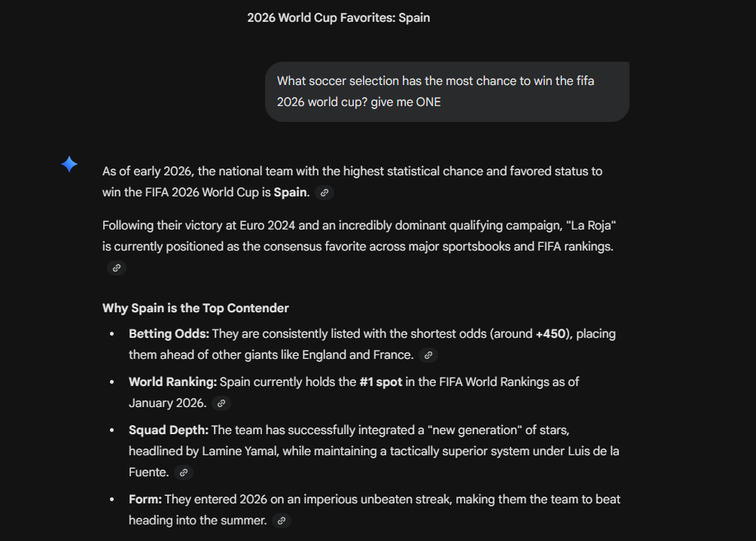Viewport: 756px width, 541px height.
Task: Click the bold '+450' odds text
Action: pos(550,333)
